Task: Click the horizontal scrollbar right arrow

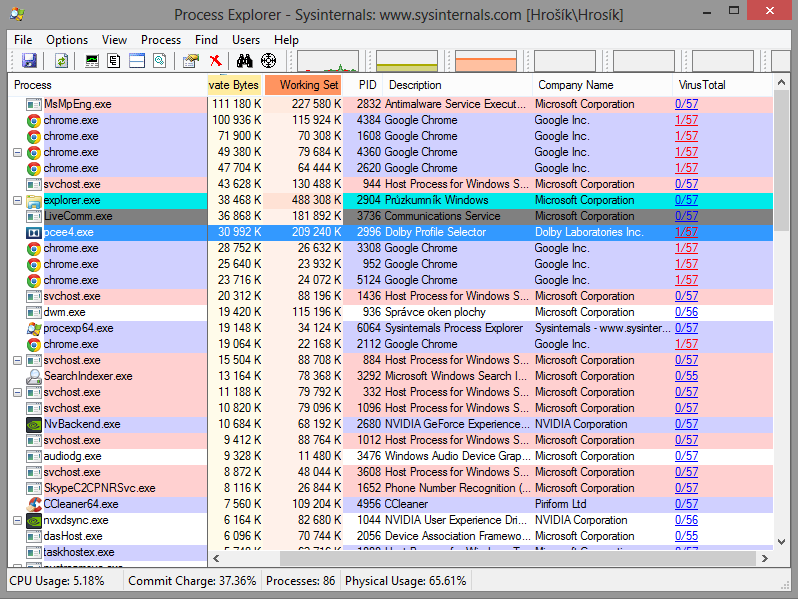Action: coord(764,559)
